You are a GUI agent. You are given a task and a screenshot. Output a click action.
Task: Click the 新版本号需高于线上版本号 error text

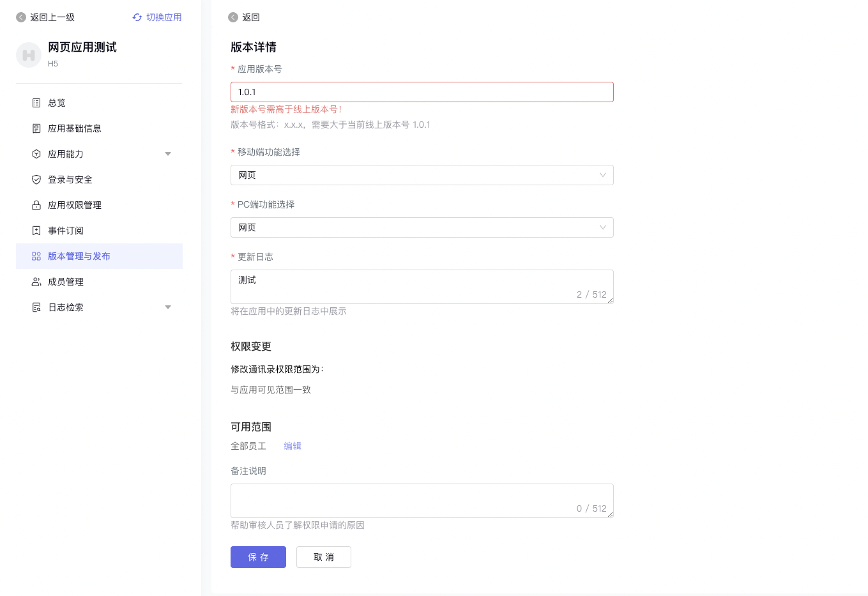tap(286, 109)
